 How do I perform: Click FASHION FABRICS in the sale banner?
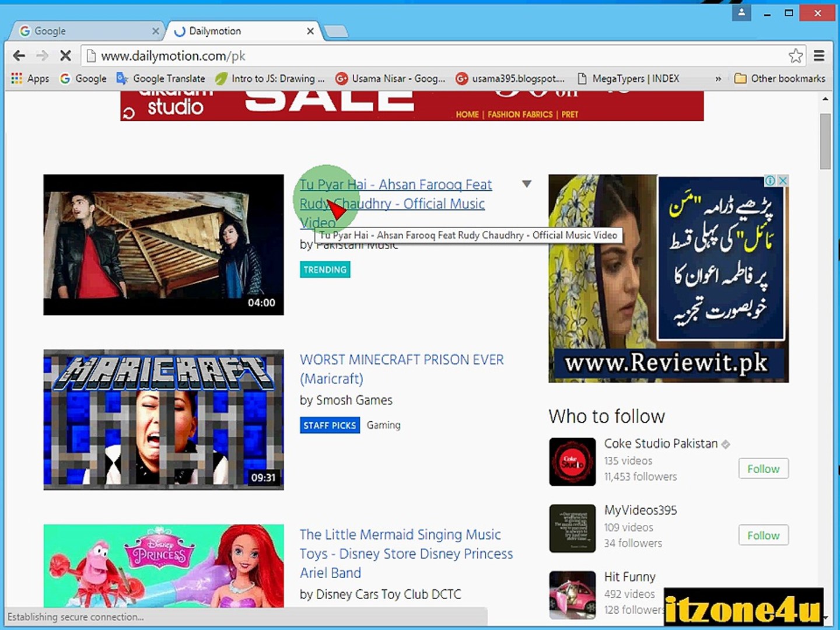click(520, 114)
